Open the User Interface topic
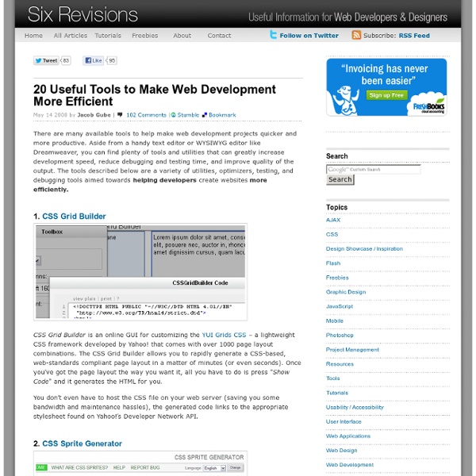Viewport: 476px width, 476px height. coord(344,421)
